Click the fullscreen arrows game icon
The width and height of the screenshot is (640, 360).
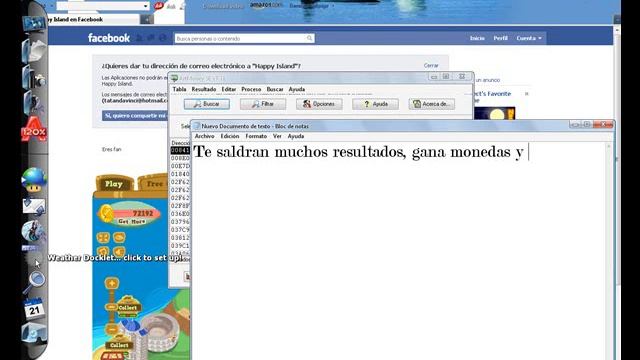(x=103, y=237)
